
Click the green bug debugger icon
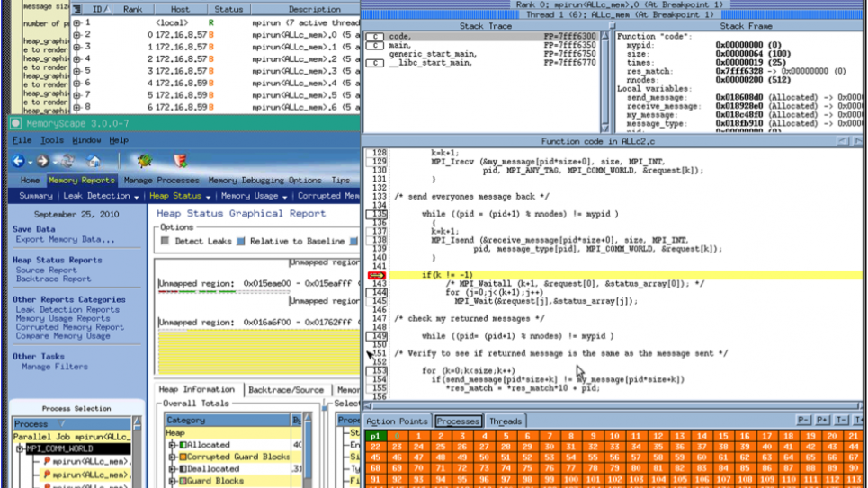tap(144, 161)
